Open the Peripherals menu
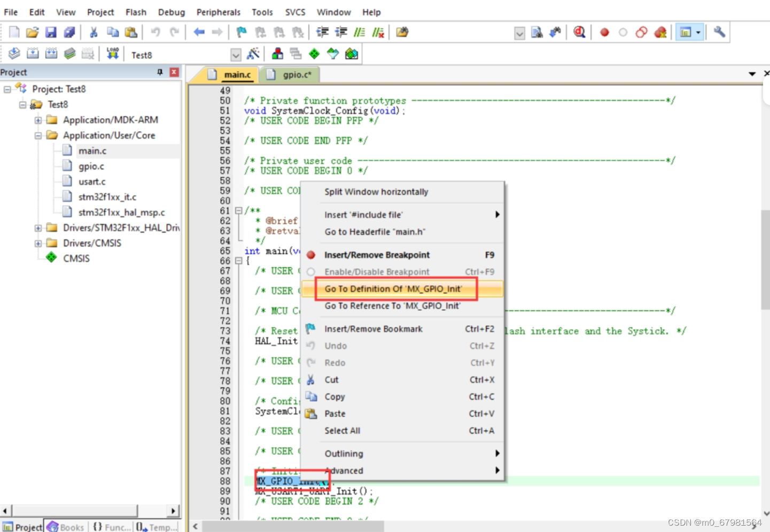770x532 pixels. pos(218,12)
